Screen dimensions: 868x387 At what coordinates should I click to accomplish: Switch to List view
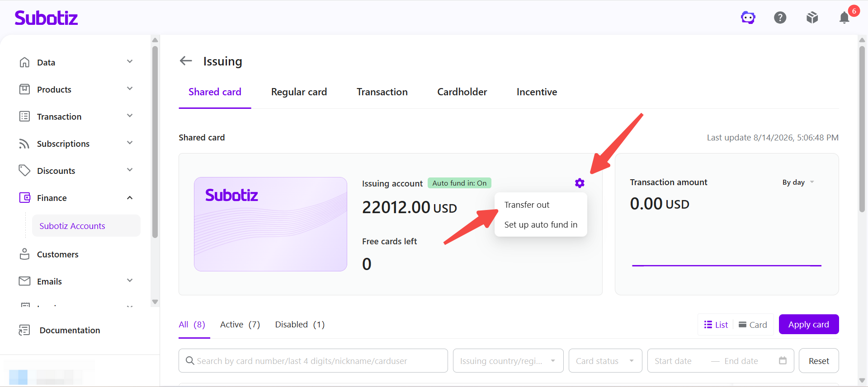coord(716,325)
